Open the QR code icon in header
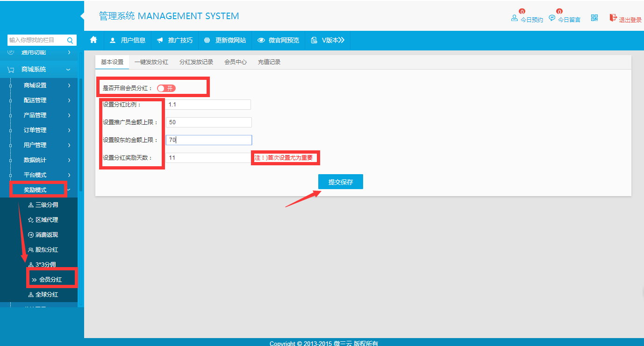This screenshot has height=346, width=644. 594,18
